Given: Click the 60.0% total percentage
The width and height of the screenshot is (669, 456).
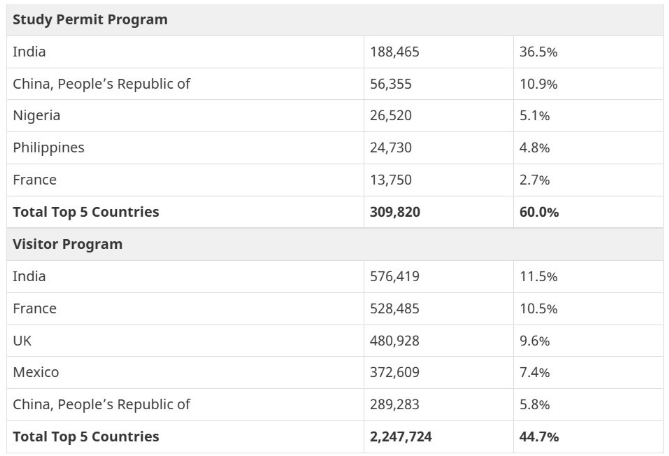Looking at the screenshot, I should tap(539, 212).
